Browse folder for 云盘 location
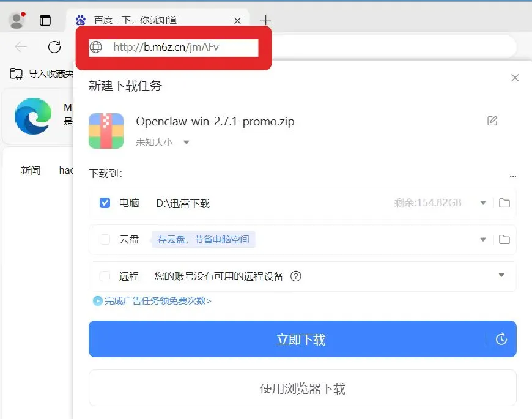This screenshot has height=419, width=532. [504, 240]
